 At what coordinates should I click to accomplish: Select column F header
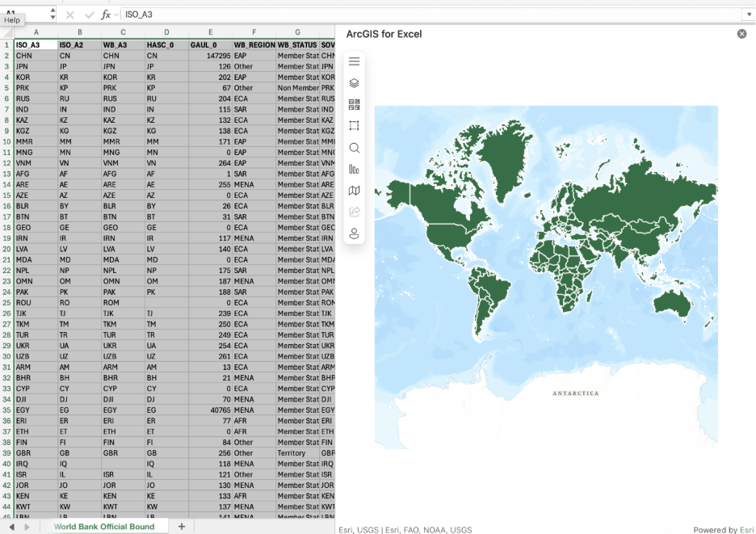click(254, 32)
